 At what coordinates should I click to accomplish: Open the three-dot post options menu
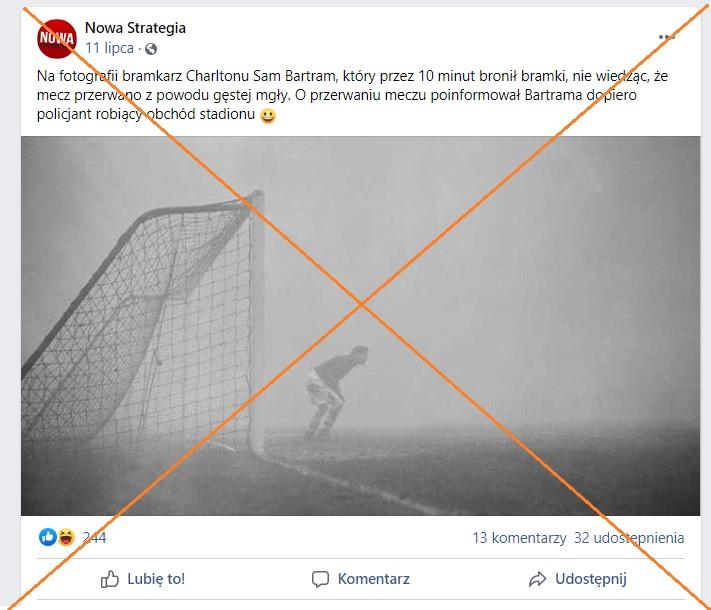pyautogui.click(x=666, y=37)
